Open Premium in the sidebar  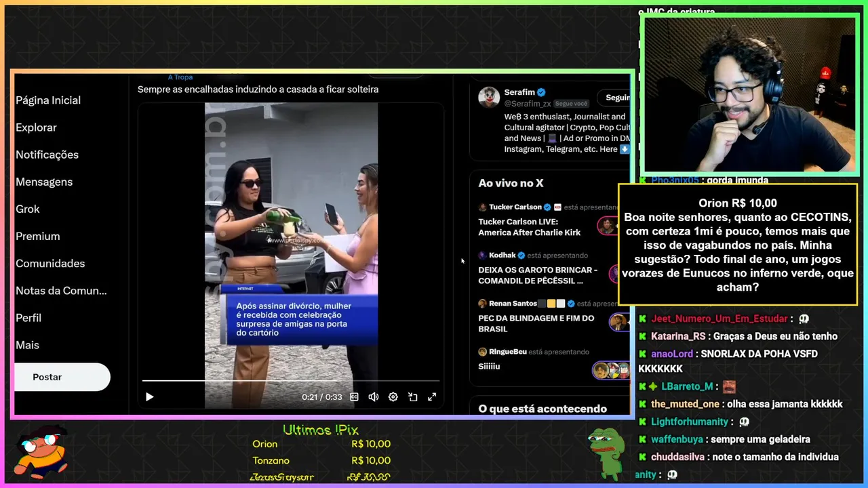[38, 236]
